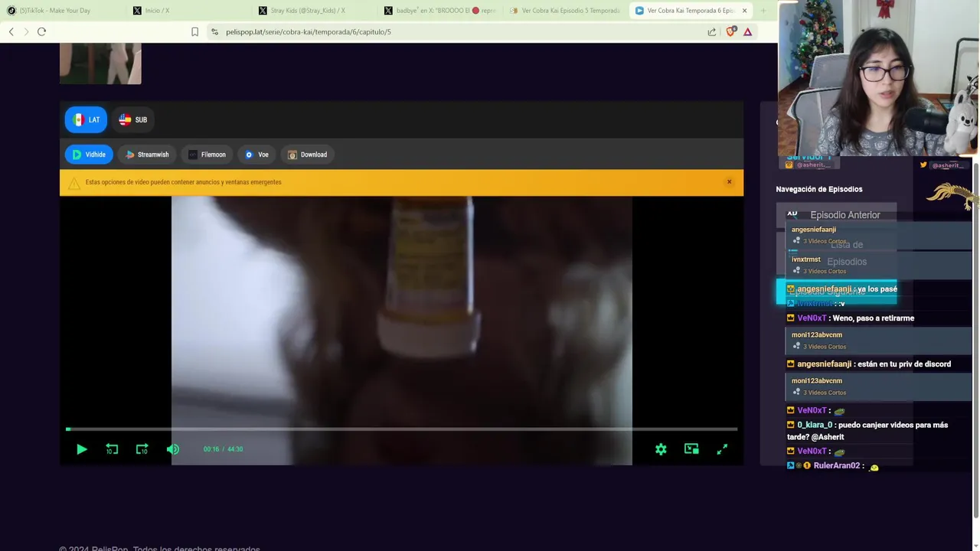Mute the video player volume
The height and width of the screenshot is (551, 980).
click(172, 449)
